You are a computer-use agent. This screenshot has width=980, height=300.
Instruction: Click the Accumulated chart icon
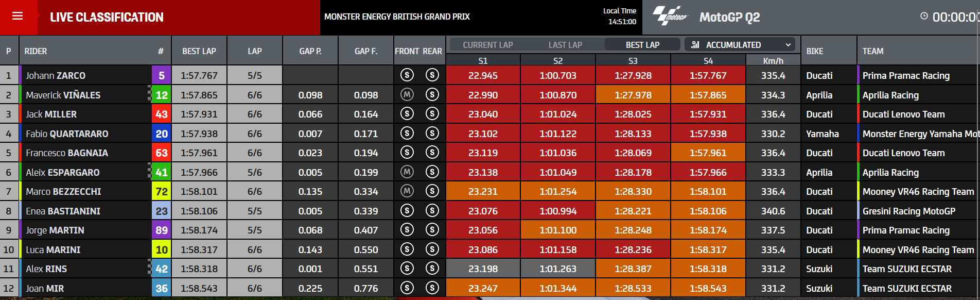tap(695, 45)
